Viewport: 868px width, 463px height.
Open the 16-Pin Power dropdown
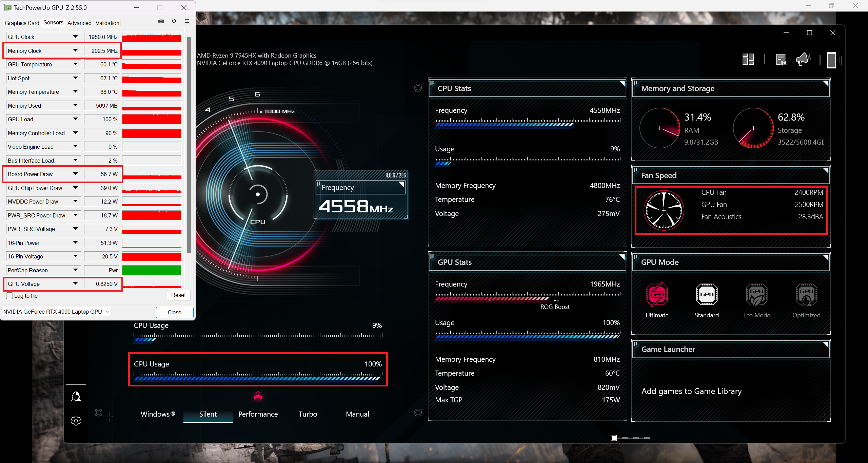(75, 243)
